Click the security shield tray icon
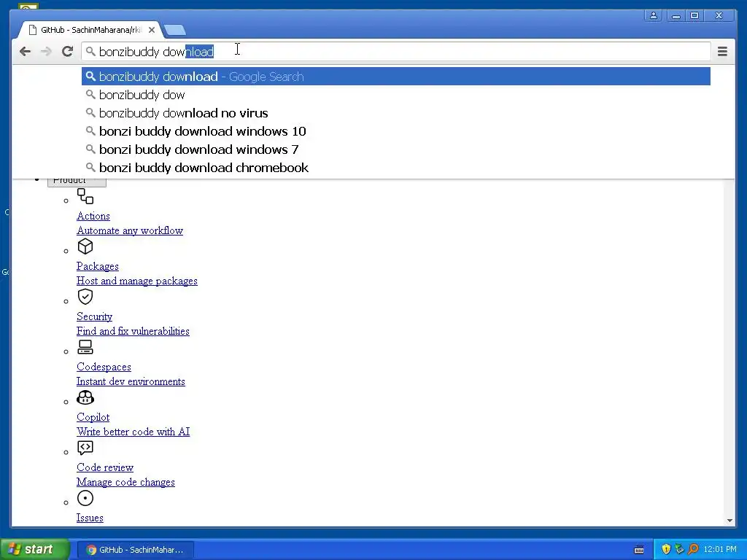 [x=666, y=549]
